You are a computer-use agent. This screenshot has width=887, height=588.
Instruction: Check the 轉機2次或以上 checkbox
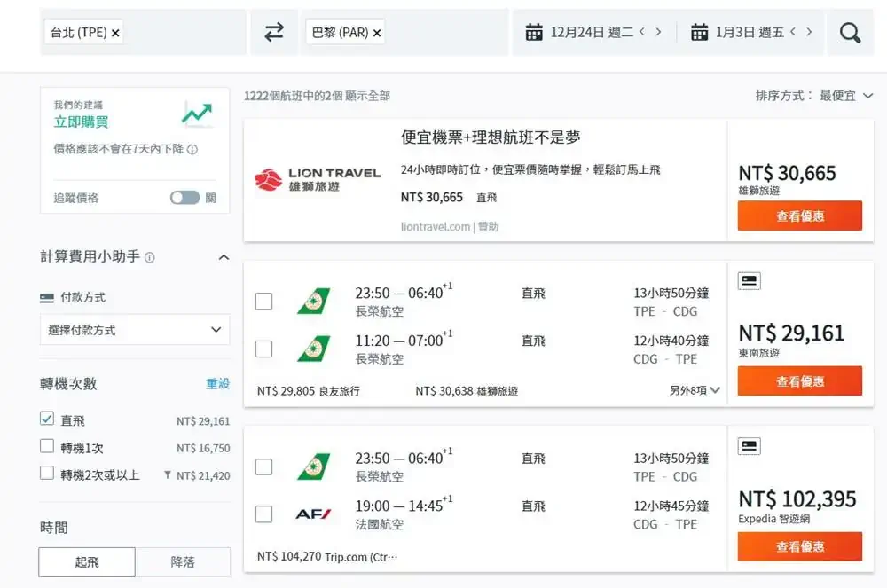pos(47,473)
